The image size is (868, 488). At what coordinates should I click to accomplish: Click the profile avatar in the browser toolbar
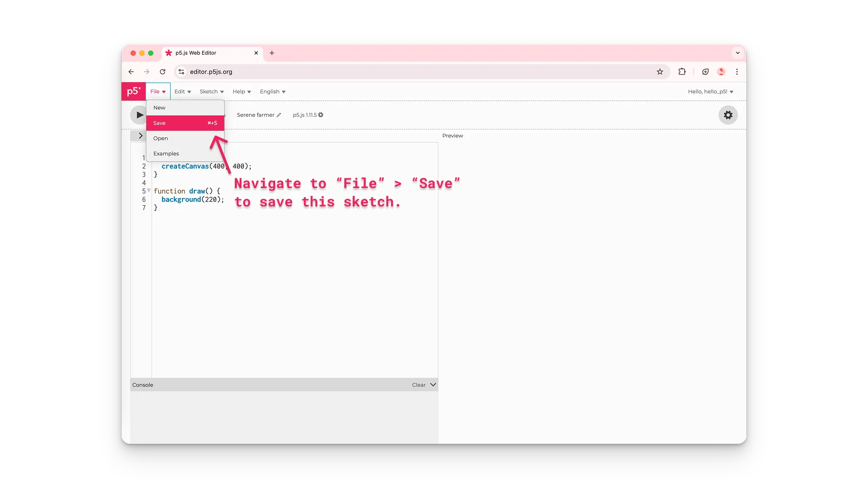tap(721, 71)
